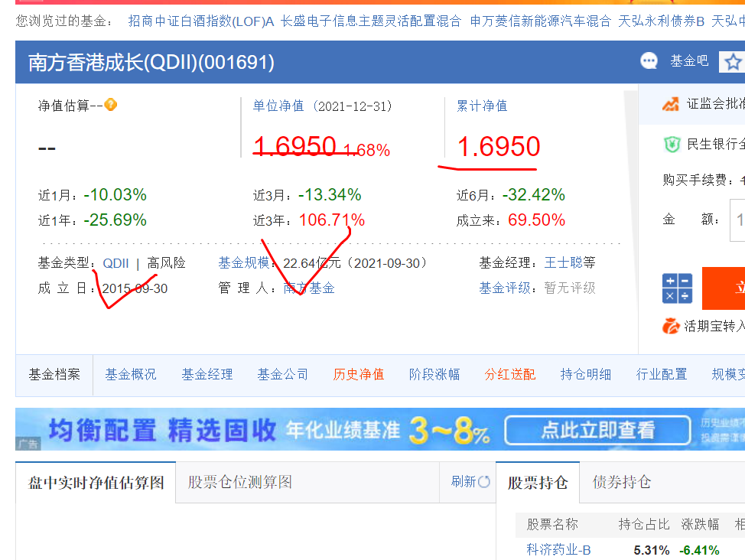This screenshot has width=745, height=560.
Task: Click the 刷新 refresh button
Action: click(x=470, y=482)
